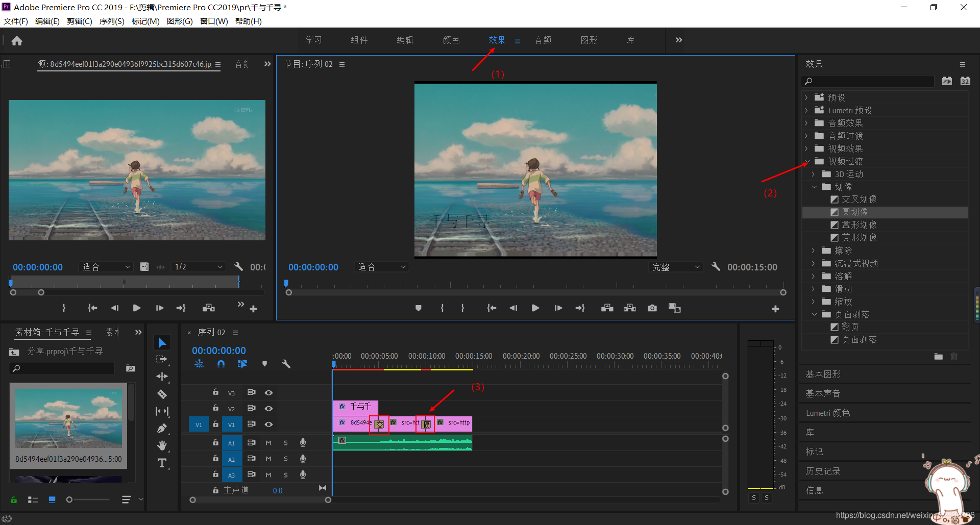Play the program monitor
980x525 pixels.
[535, 308]
